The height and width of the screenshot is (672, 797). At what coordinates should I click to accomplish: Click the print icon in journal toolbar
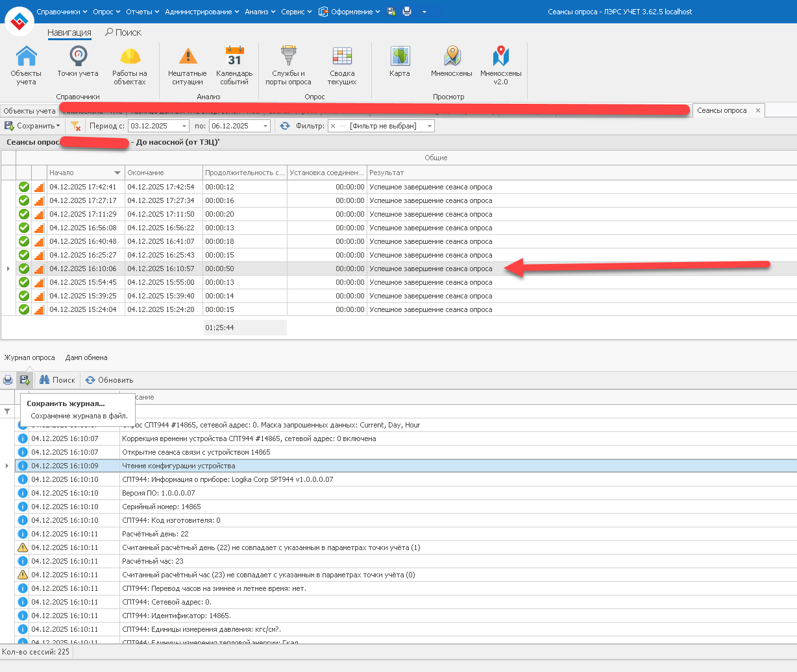click(x=8, y=380)
